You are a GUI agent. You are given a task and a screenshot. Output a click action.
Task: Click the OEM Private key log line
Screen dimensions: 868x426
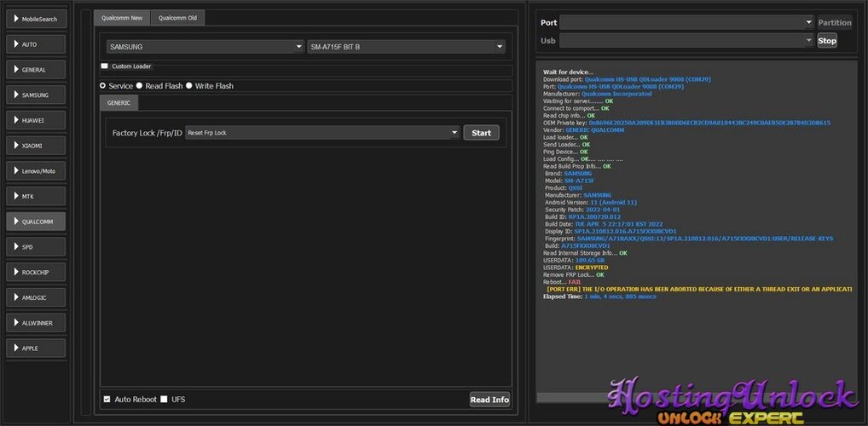[686, 123]
